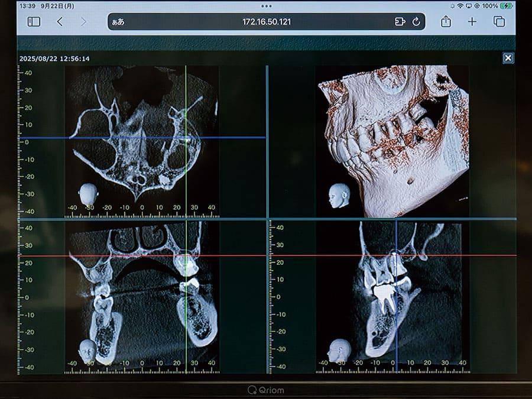Image resolution: width=532 pixels, height=399 pixels.
Task: Click head orientation icon in coronal view
Action: (x=87, y=351)
